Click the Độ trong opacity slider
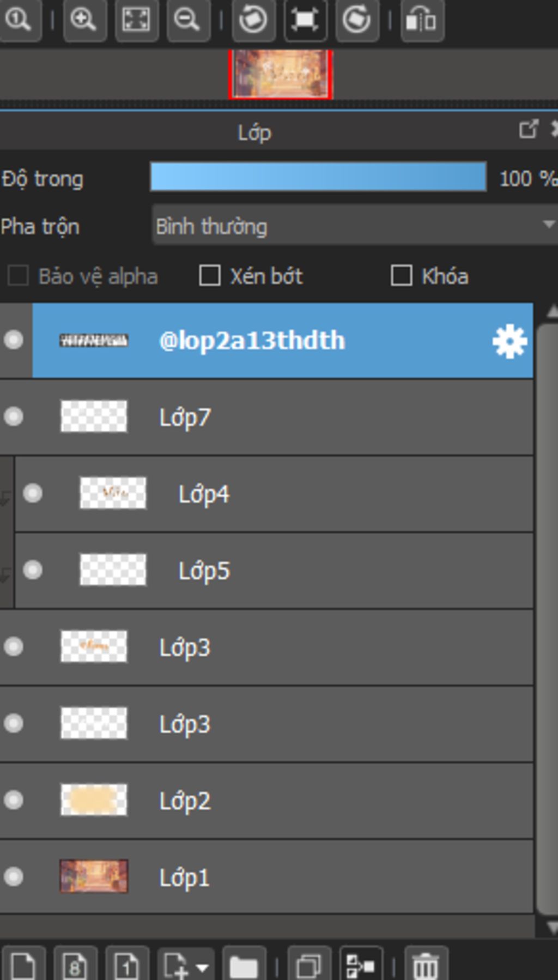558x980 pixels. pos(318,178)
